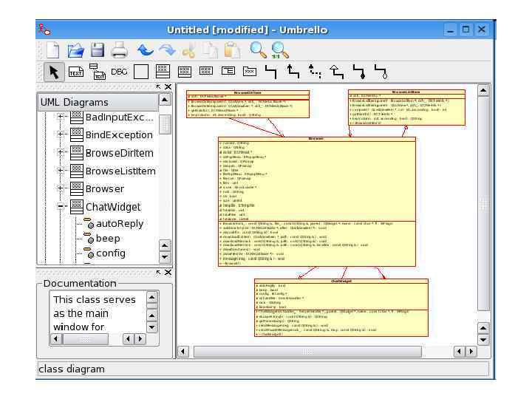
Task: Select the autoReply attribute
Action: tap(120, 224)
